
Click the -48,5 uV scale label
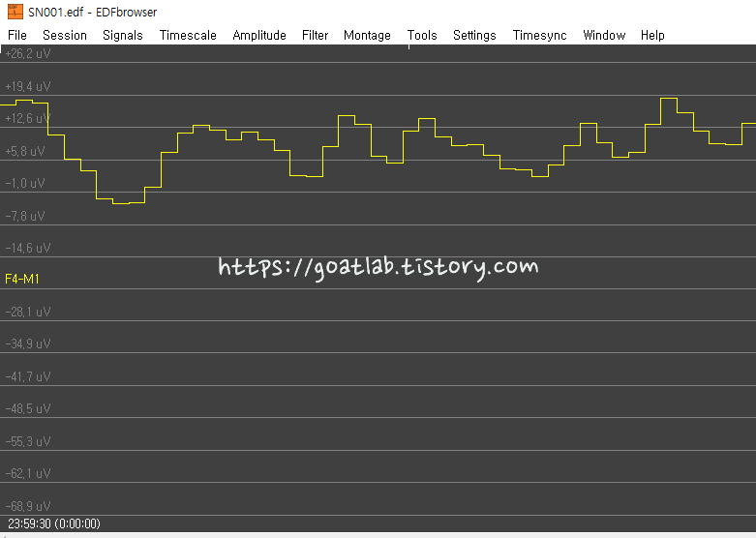27,408
